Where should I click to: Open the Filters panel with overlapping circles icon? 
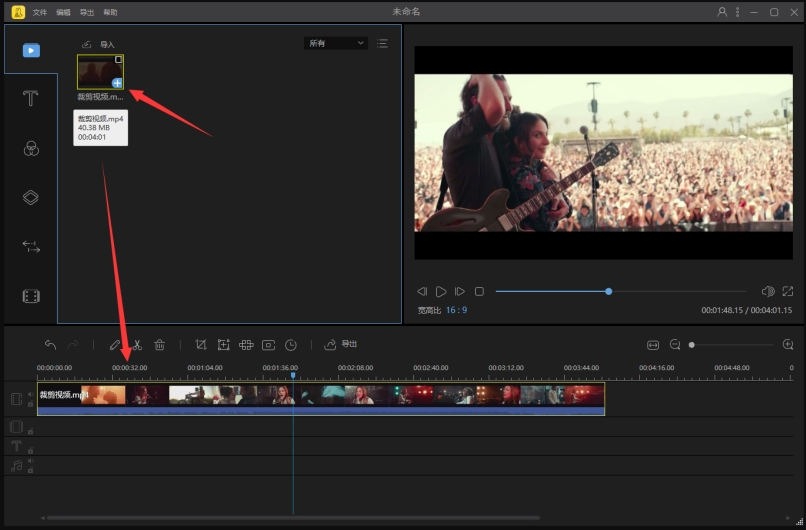coord(31,148)
